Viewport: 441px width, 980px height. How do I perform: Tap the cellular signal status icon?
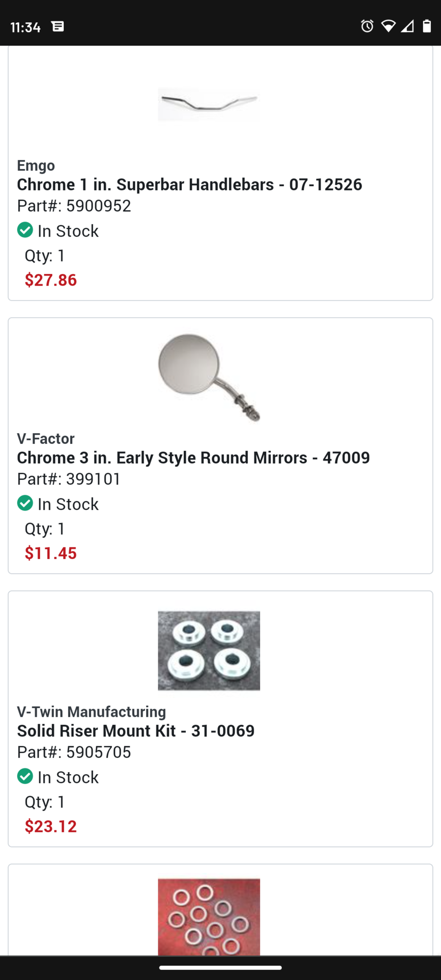click(x=407, y=26)
